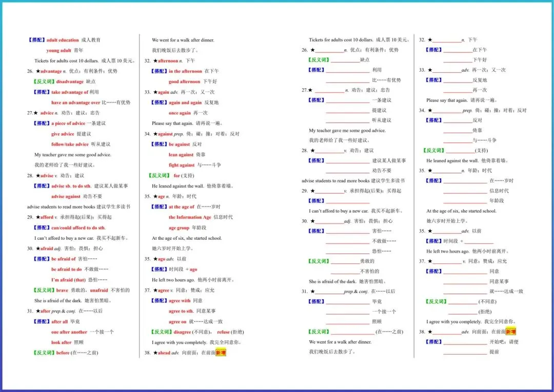Click the collocation "take advantage of"
The height and width of the screenshot is (392, 554).
click(70, 92)
